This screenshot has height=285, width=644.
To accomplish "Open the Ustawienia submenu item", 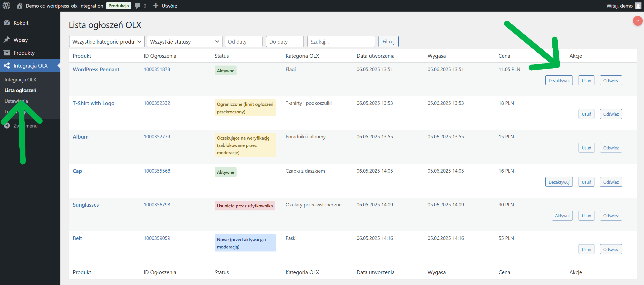I will click(x=16, y=101).
